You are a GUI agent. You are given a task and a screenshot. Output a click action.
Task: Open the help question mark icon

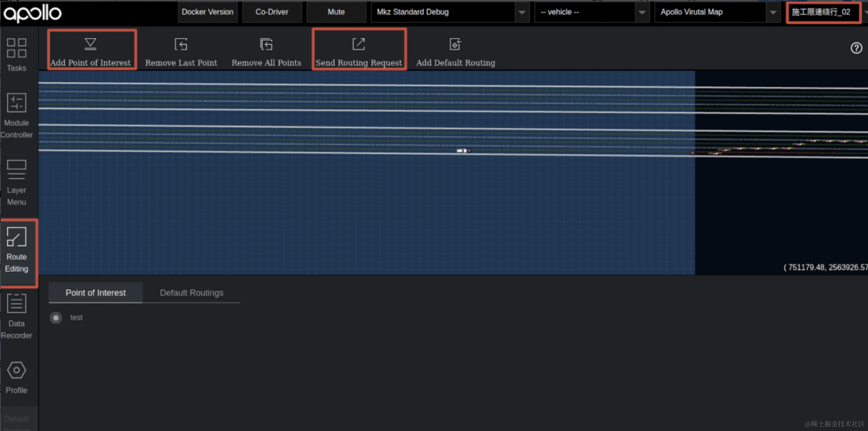point(856,48)
